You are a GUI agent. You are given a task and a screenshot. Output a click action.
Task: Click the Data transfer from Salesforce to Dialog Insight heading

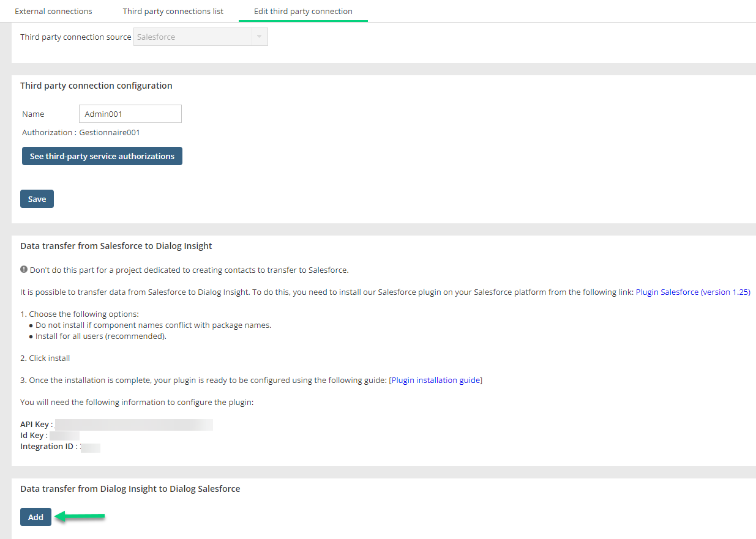(116, 246)
